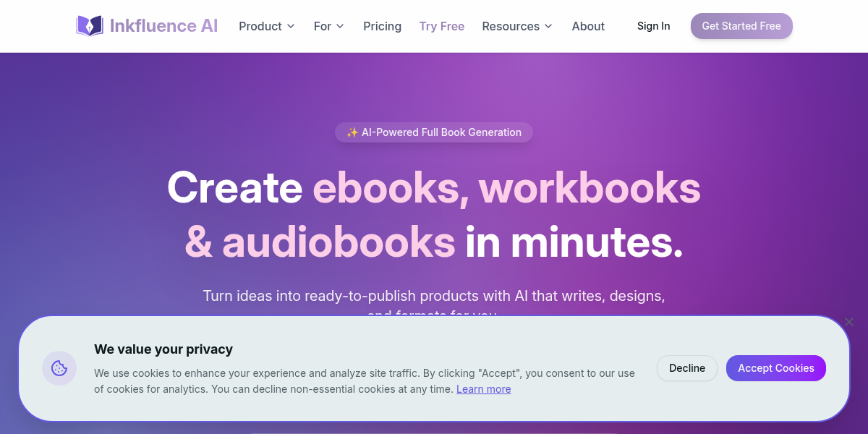
Task: Expand the chevron arrow beside Product
Action: pyautogui.click(x=291, y=26)
